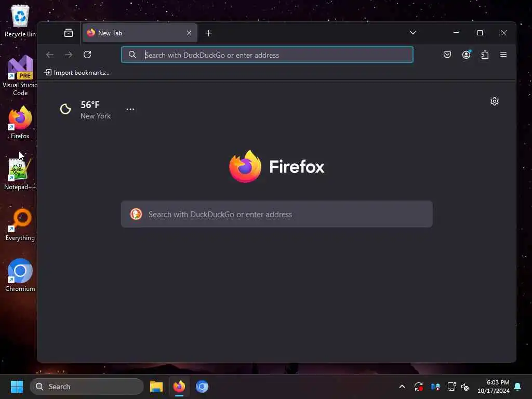Click Import bookmarks link
Screen dimensions: 532x399
(77, 73)
